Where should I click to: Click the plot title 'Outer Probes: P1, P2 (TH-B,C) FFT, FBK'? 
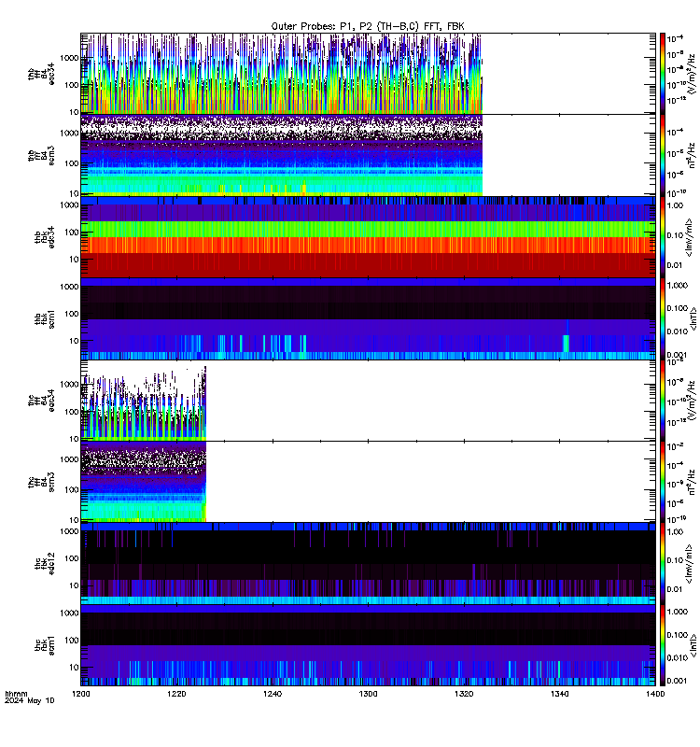(x=368, y=26)
